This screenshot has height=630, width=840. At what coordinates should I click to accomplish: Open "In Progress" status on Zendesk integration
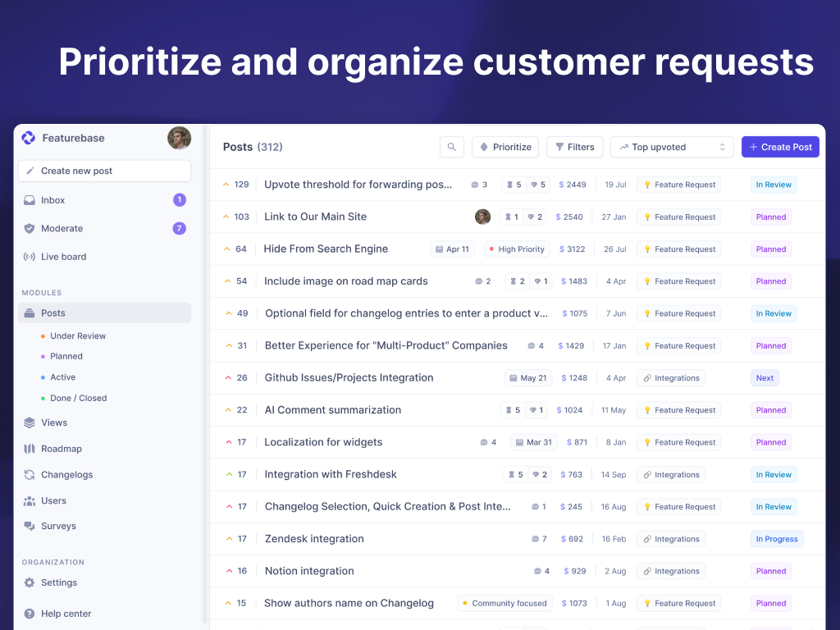pos(776,539)
